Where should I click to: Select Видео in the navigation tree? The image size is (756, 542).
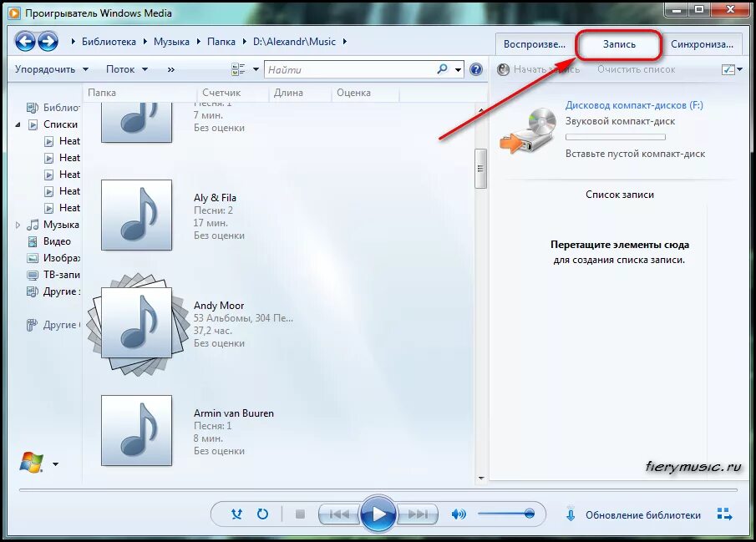[x=57, y=241]
